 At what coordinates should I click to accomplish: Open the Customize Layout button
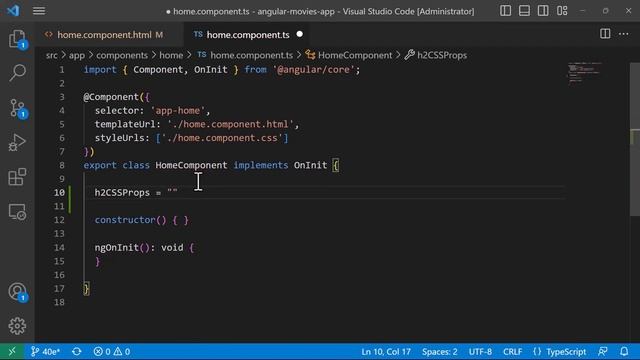tap(562, 11)
